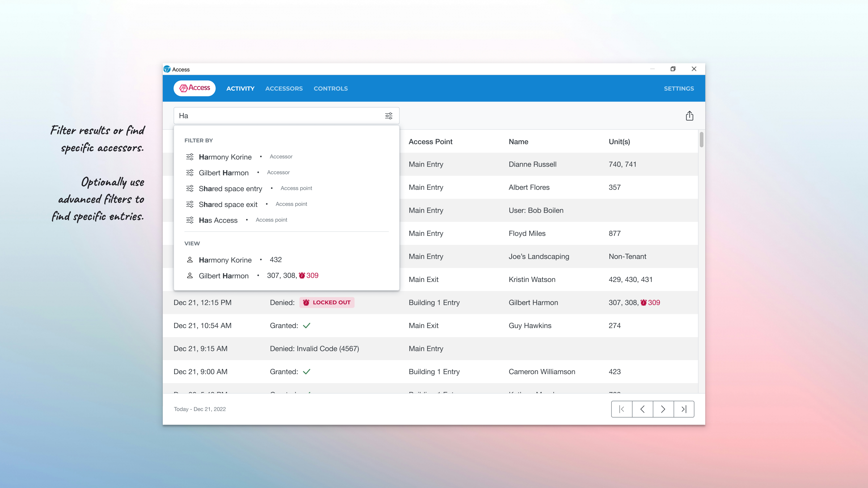View Harmony Korine unit 432 from suggestions
Image resolution: width=868 pixels, height=488 pixels.
click(x=225, y=260)
